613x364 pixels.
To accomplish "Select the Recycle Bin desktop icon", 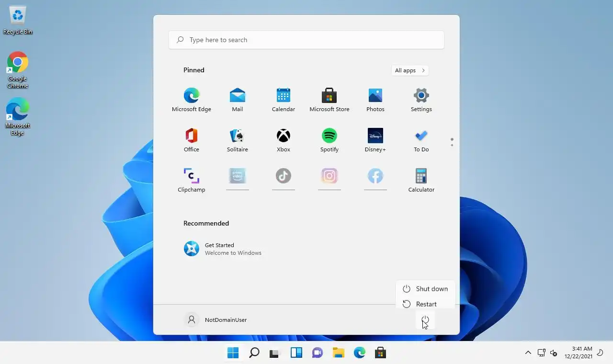I will pos(18,21).
